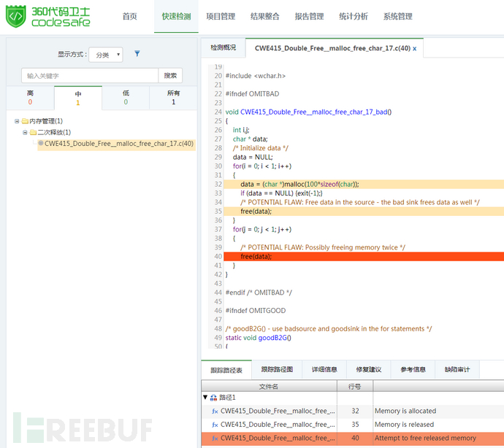Image resolution: width=504 pixels, height=448 pixels.
Task: Collapse the 二次释放 tree node
Action: point(25,132)
